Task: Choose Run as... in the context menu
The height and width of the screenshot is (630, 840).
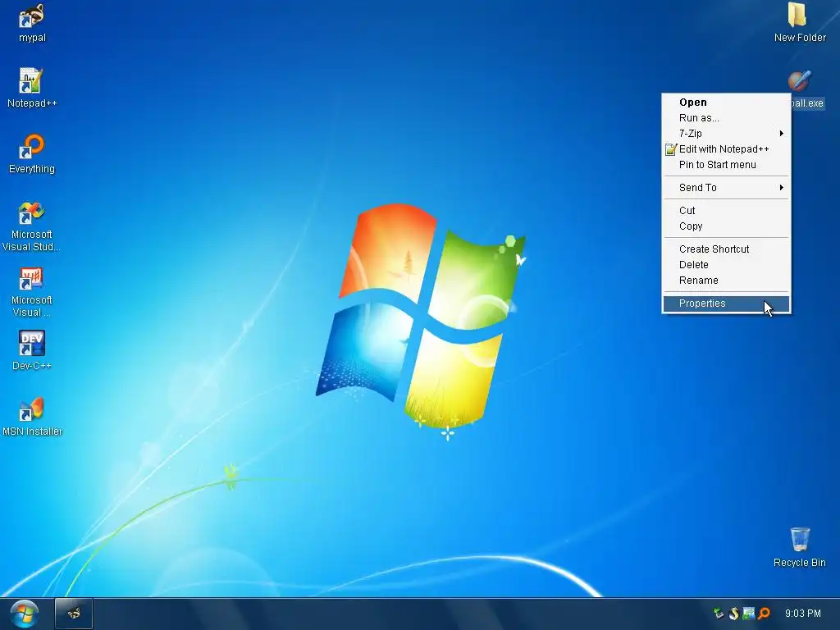Action: coord(726,118)
